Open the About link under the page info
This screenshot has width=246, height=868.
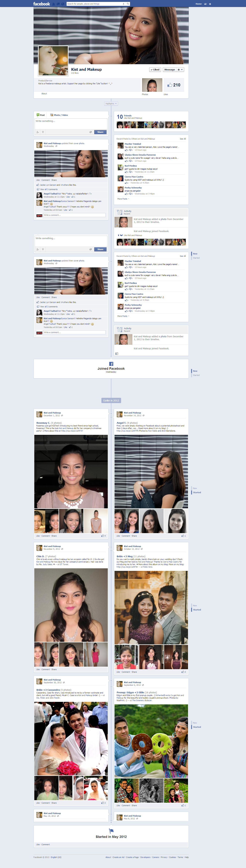tap(44, 94)
